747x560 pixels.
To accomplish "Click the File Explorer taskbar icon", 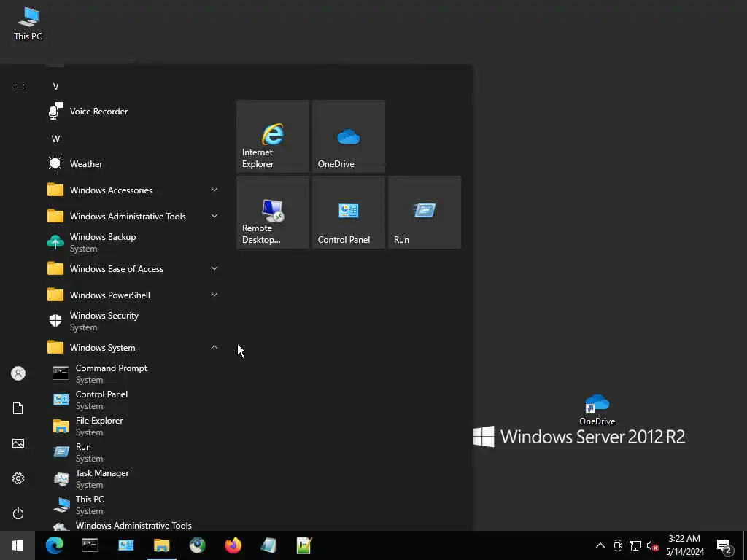I will (161, 545).
